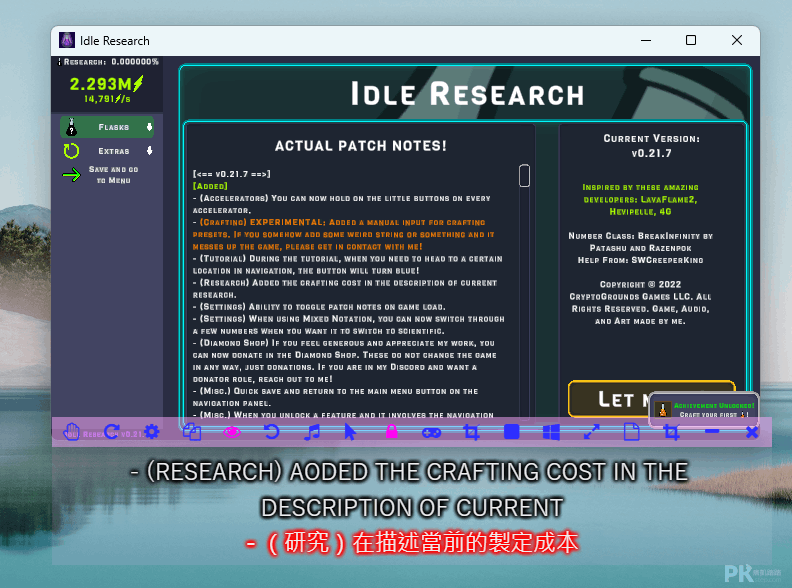Viewport: 792px width, 588px height.
Task: Toggle the pink eye visibility icon
Action: point(232,432)
